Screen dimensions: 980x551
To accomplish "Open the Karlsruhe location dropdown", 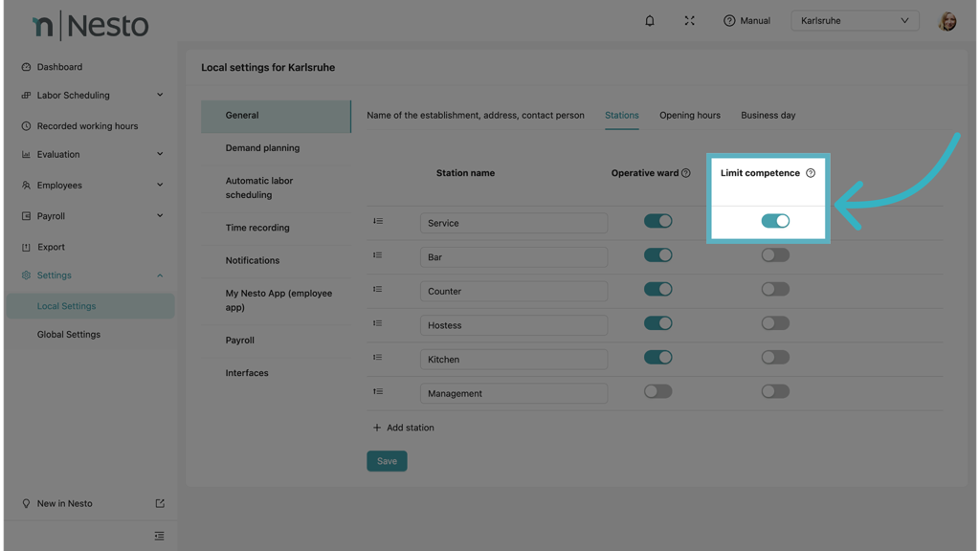I will coord(855,20).
